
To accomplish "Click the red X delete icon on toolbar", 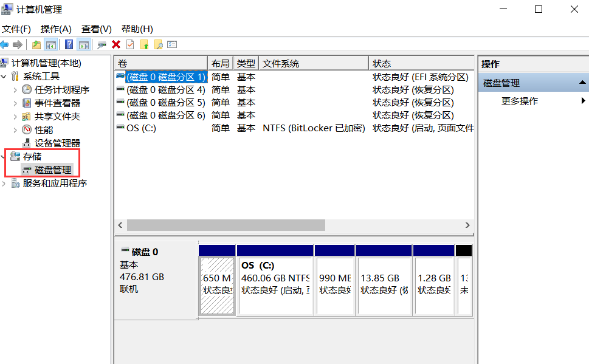I will coord(115,44).
